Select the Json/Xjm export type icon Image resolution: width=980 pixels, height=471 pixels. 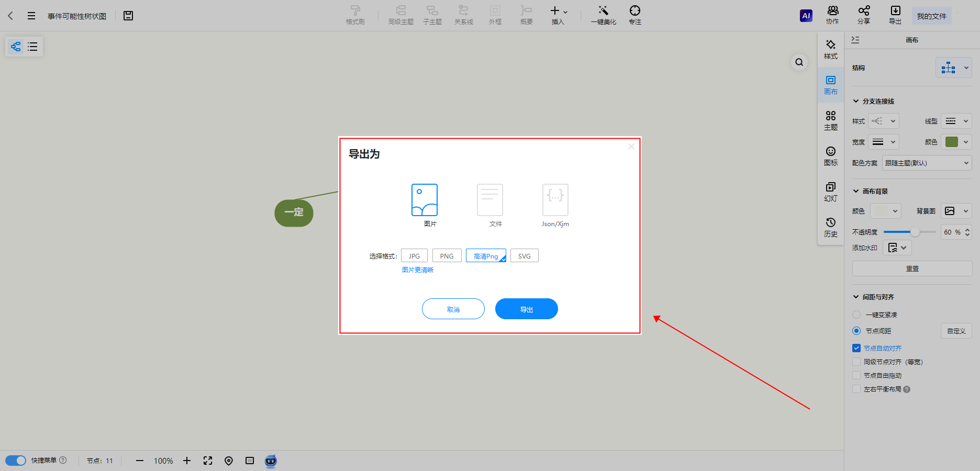coord(555,200)
